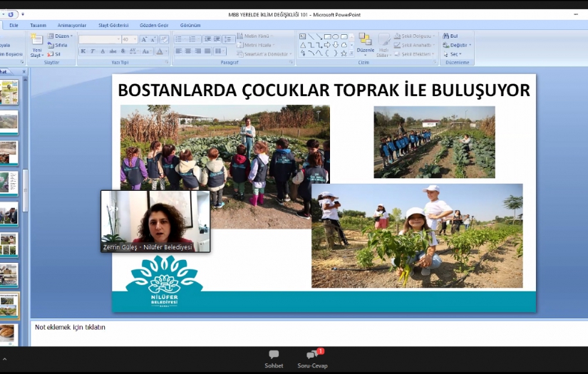Select the down arrow block shape

336,45
